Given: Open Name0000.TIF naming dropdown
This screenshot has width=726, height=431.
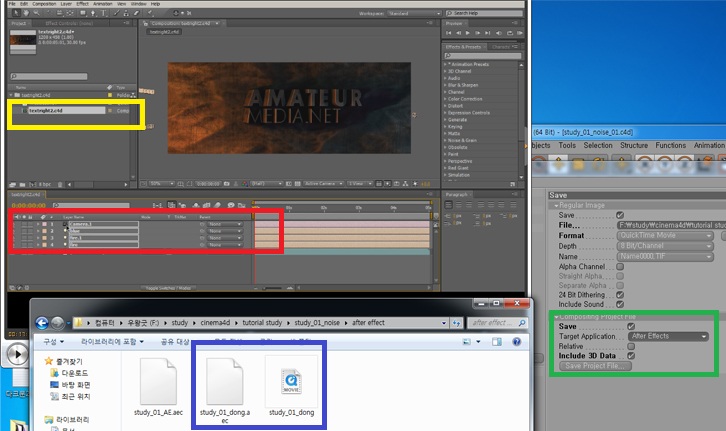Looking at the screenshot, I should (665, 256).
